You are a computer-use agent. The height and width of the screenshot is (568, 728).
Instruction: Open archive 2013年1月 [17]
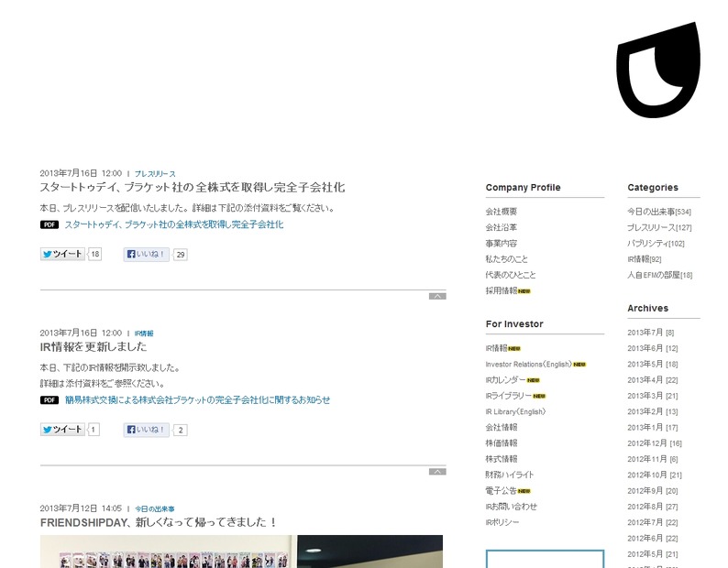coord(652,428)
